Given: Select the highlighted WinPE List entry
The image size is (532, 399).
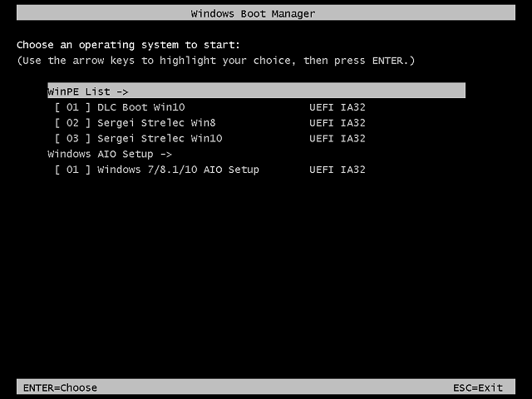Looking at the screenshot, I should tap(256, 91).
